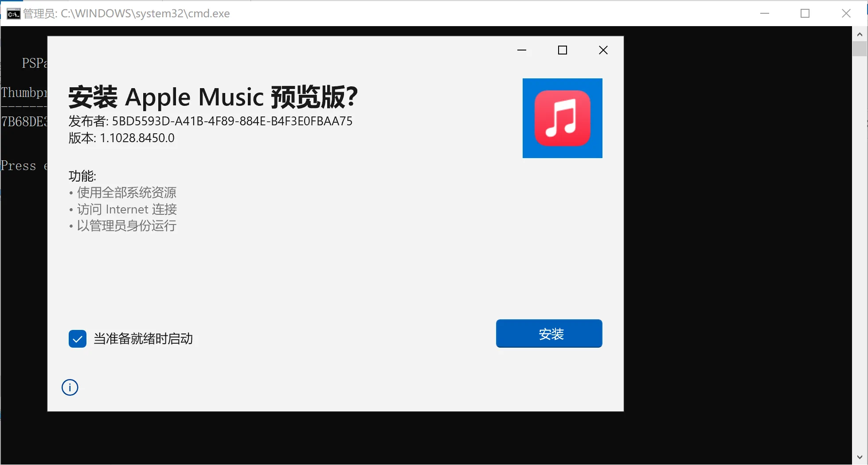Click the cmd.exe title bar icon
The width and height of the screenshot is (868, 465).
(x=13, y=14)
